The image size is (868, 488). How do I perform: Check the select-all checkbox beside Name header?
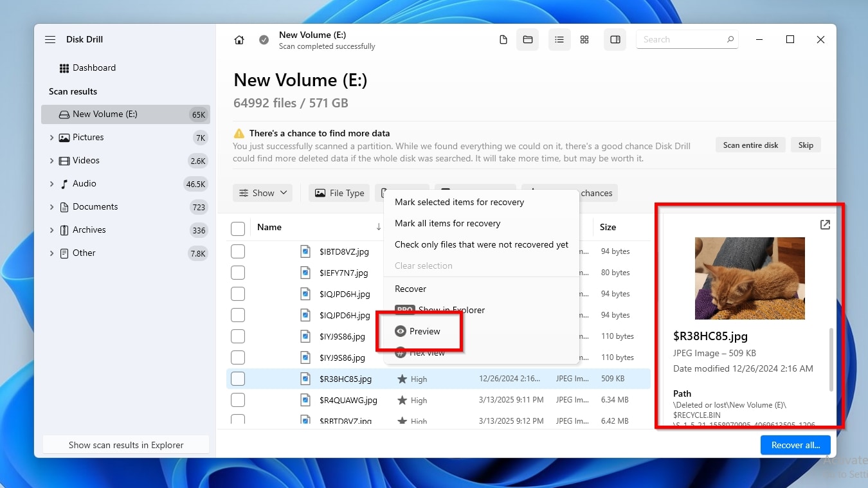coord(238,228)
